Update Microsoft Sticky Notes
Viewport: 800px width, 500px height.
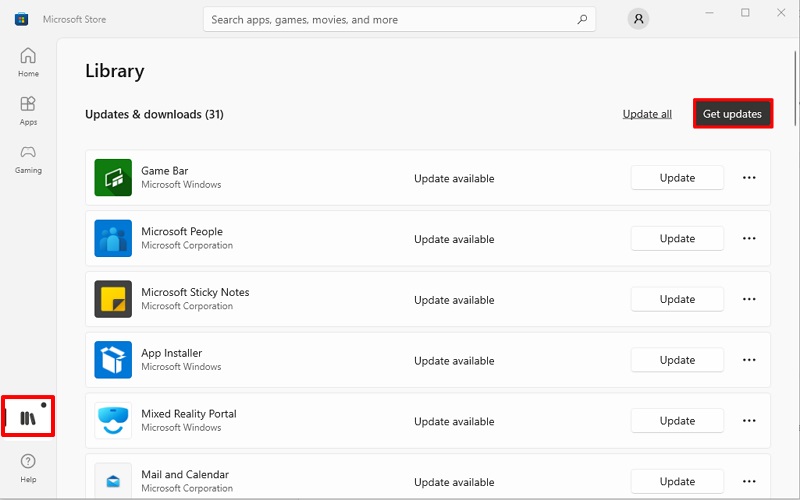tap(677, 299)
